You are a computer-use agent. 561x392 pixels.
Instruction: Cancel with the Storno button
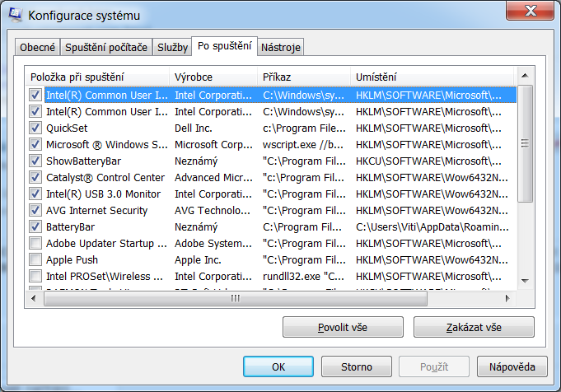pyautogui.click(x=357, y=366)
